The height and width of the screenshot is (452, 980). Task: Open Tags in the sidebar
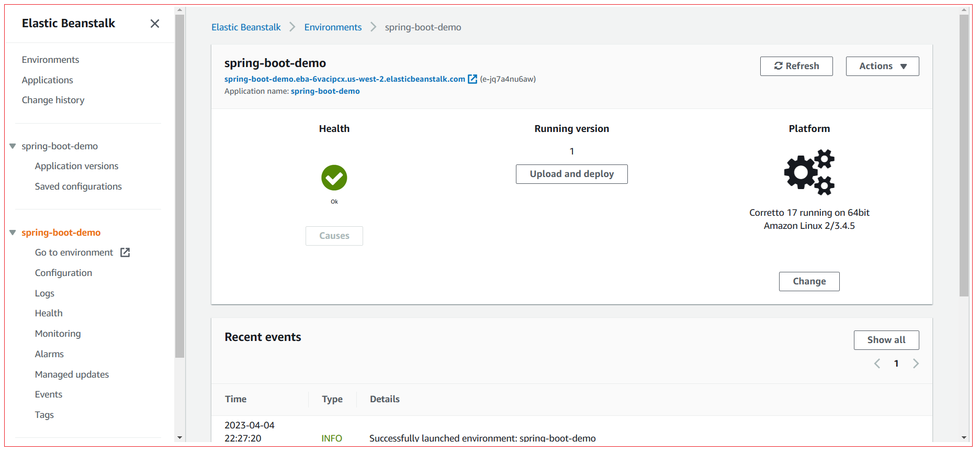(x=44, y=415)
